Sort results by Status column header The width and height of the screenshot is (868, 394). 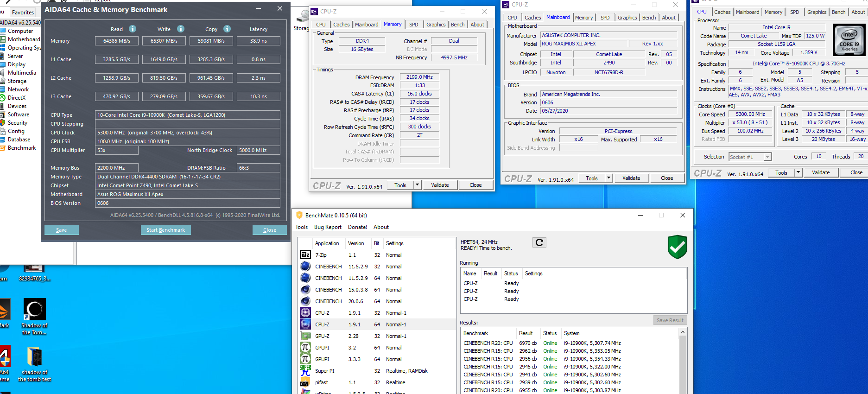pos(550,333)
